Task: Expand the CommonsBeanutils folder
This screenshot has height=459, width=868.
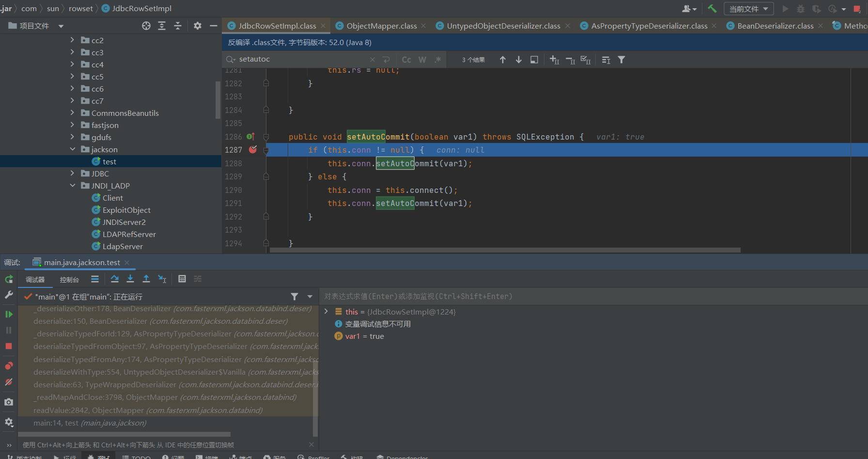Action: pyautogui.click(x=72, y=113)
